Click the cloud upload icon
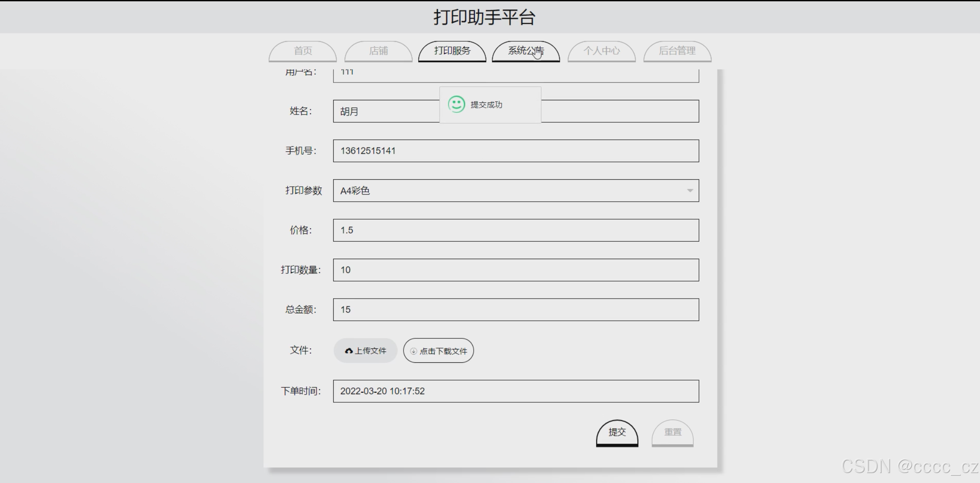This screenshot has width=980, height=483. 349,351
